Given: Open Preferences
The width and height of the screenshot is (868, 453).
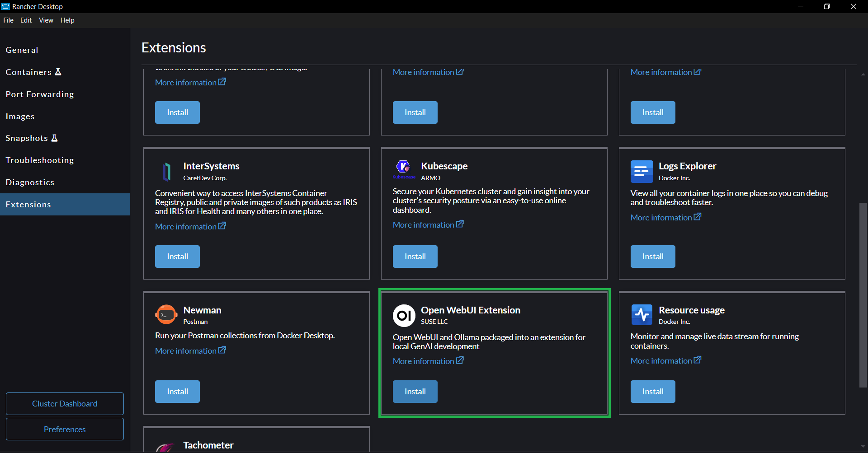Looking at the screenshot, I should pyautogui.click(x=65, y=429).
